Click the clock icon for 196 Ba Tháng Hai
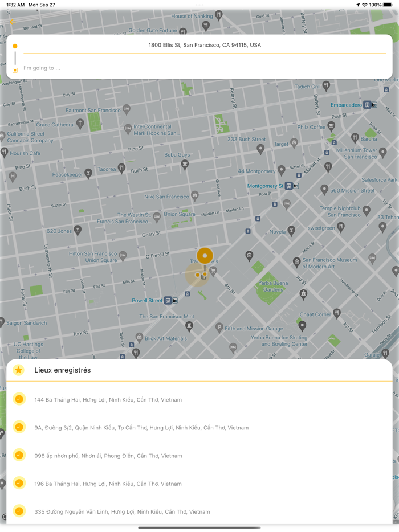The height and width of the screenshot is (532, 399). pyautogui.click(x=19, y=483)
